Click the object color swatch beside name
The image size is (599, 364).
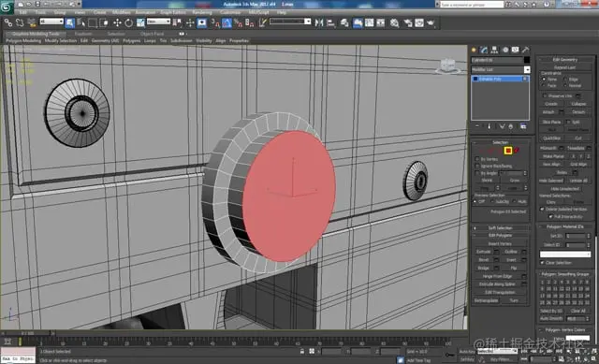(527, 60)
